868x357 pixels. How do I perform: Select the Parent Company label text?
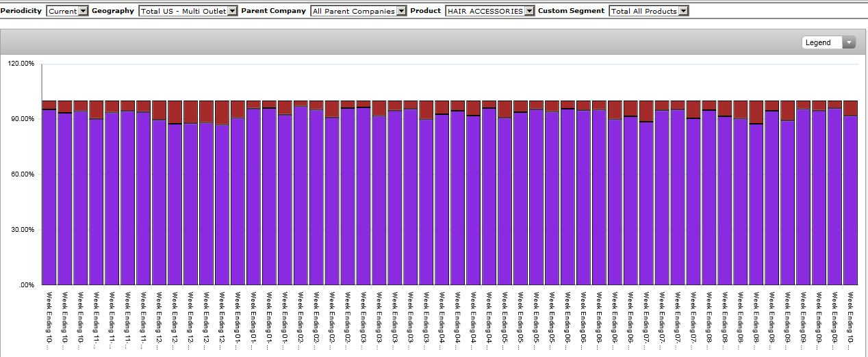(x=273, y=11)
